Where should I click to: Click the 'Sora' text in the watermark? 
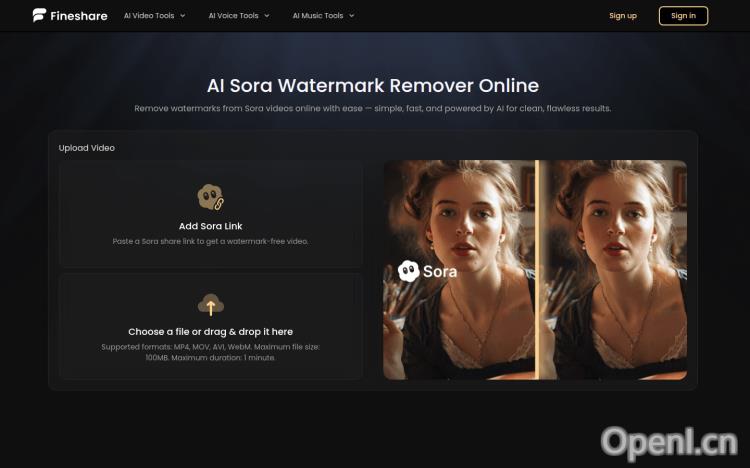[440, 272]
